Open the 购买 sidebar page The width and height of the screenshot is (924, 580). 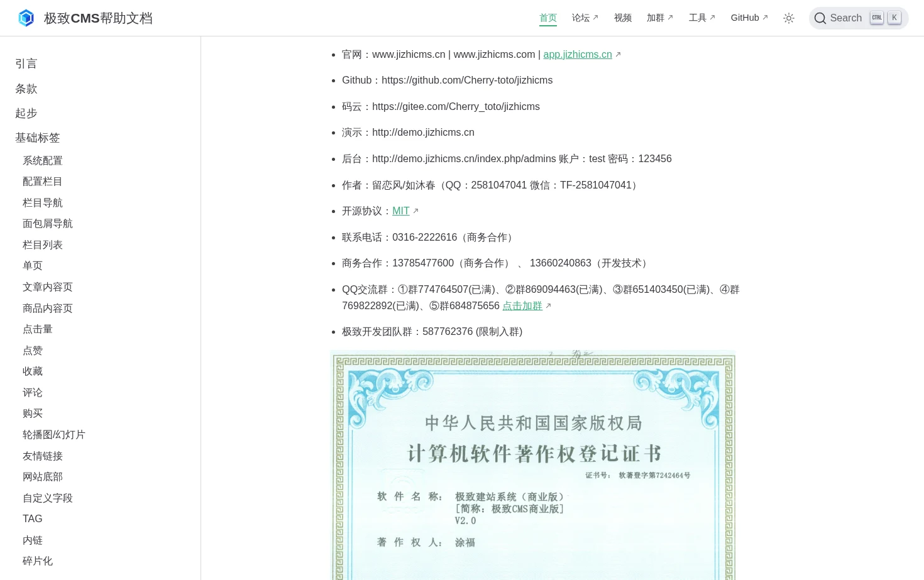(33, 413)
